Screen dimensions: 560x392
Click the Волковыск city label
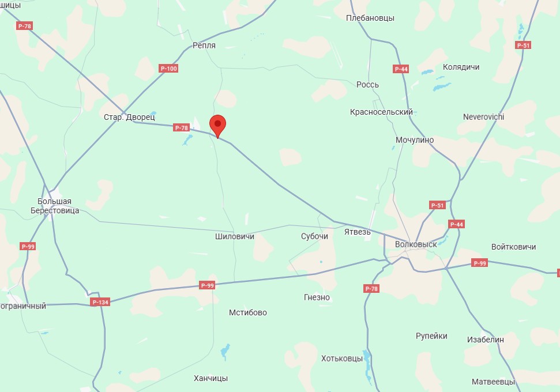416,244
